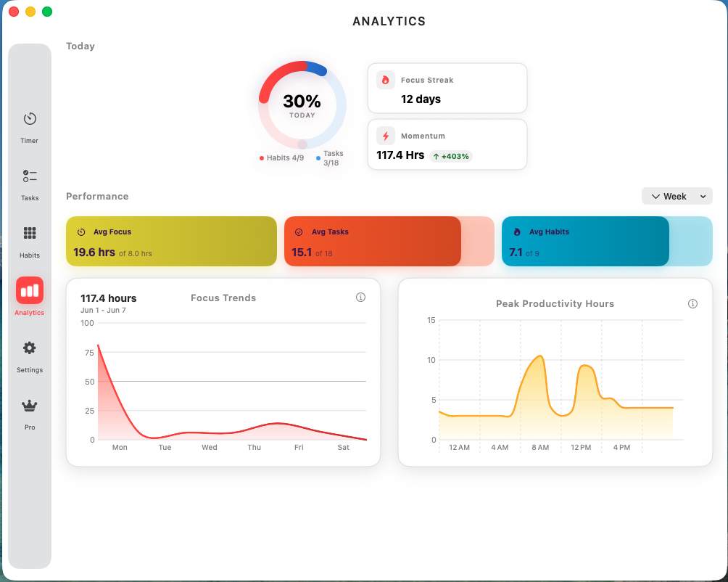Click the Habits sidebar label
The width and height of the screenshot is (728, 582).
(30, 255)
